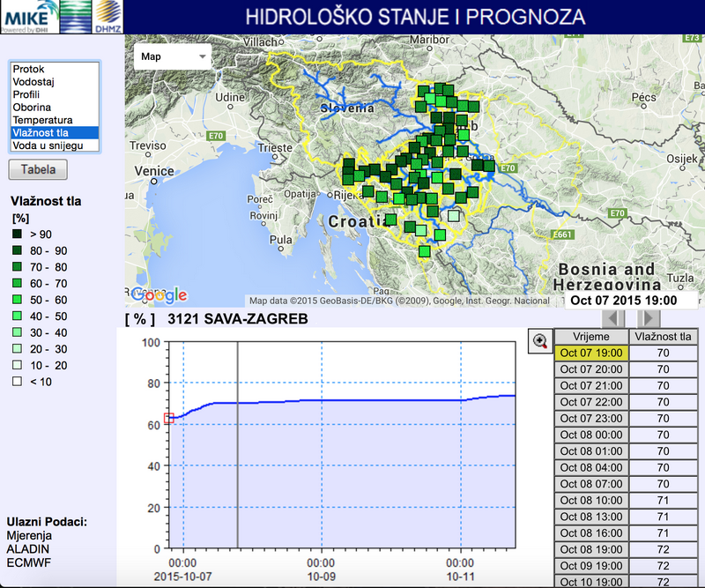Click the magnifier zoom icon above the chart
Image resolution: width=705 pixels, height=588 pixels.
coord(540,341)
